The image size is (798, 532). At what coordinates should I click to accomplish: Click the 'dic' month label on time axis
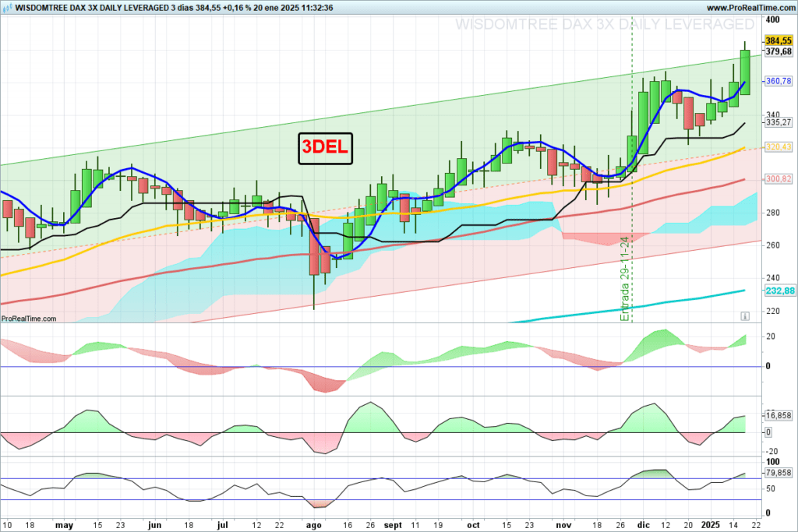point(643,525)
